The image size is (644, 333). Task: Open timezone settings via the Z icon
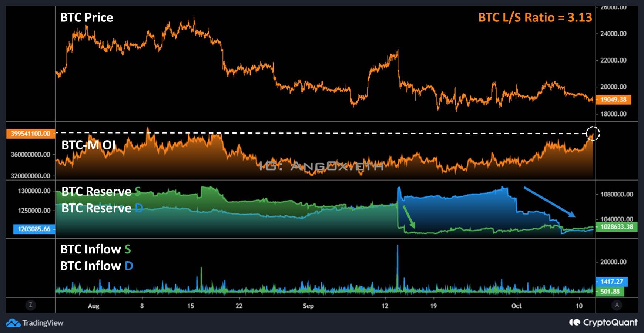[31, 305]
